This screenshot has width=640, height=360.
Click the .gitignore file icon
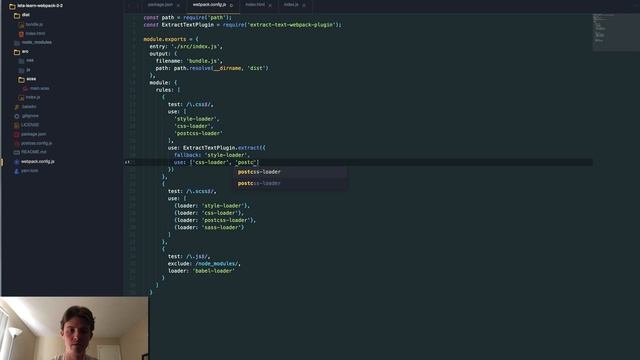click(17, 116)
